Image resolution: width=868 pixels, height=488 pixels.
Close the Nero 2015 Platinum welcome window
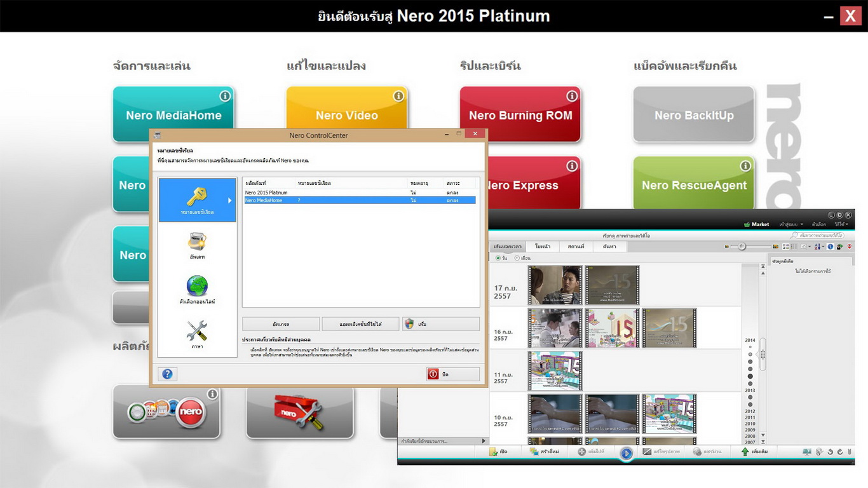tap(850, 16)
